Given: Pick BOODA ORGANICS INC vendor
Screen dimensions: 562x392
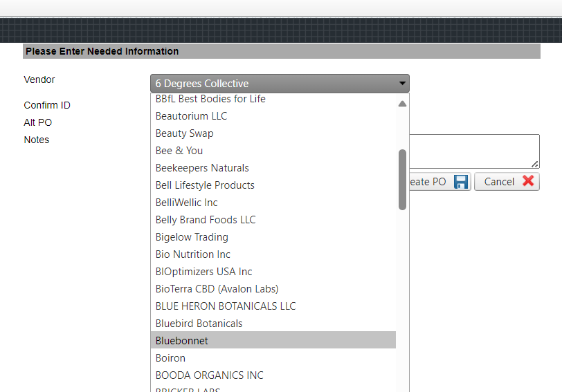Looking at the screenshot, I should point(273,375).
